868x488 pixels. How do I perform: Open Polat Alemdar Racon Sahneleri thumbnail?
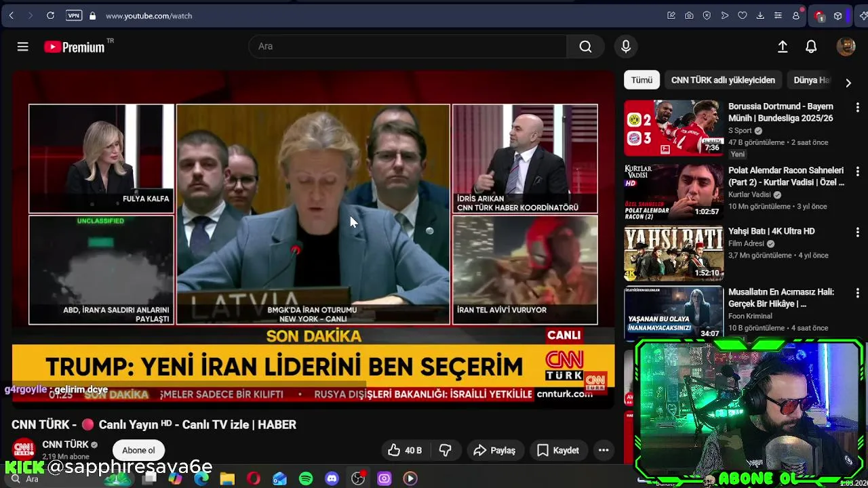pos(673,190)
